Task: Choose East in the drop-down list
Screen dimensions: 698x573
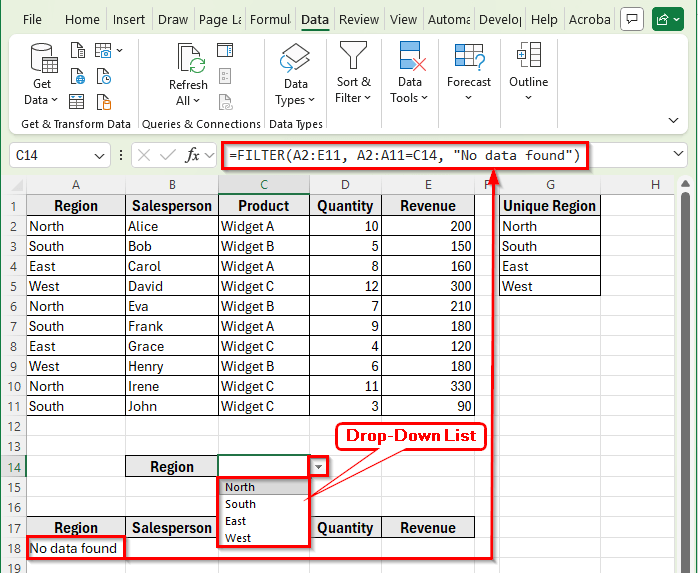Action: [264, 521]
